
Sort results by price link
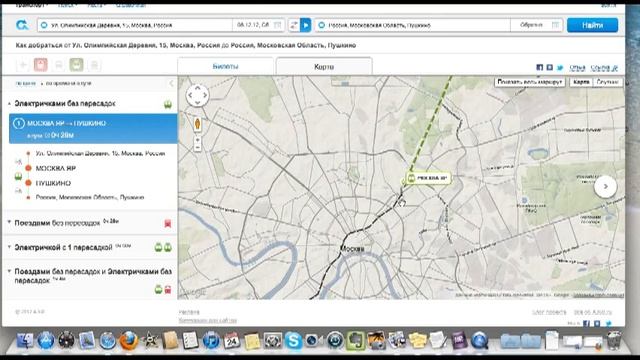(26, 83)
